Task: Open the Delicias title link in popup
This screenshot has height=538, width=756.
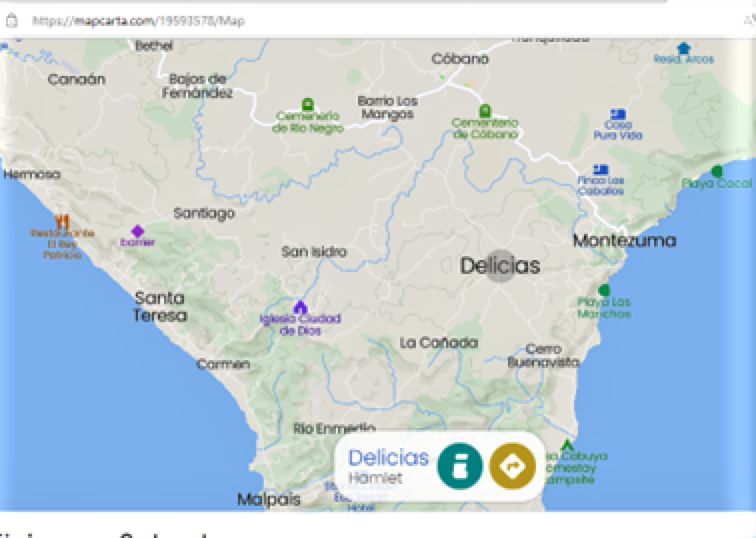Action: coord(388,457)
